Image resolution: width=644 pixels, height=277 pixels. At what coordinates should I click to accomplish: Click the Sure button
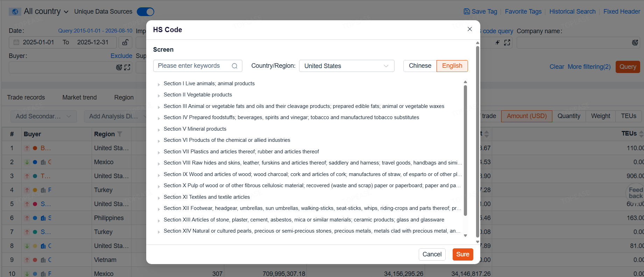tap(463, 254)
